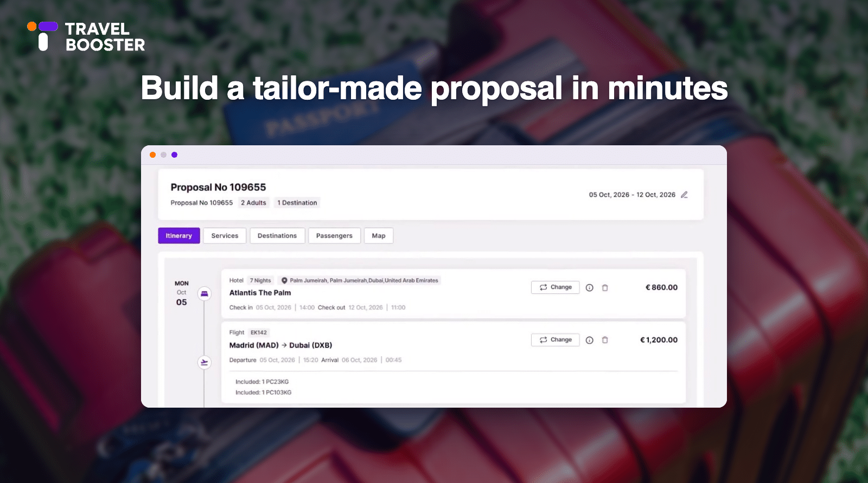Screen dimensions: 868x483
Task: Delete the Atlantis The Palm hotel item
Action: (x=605, y=288)
